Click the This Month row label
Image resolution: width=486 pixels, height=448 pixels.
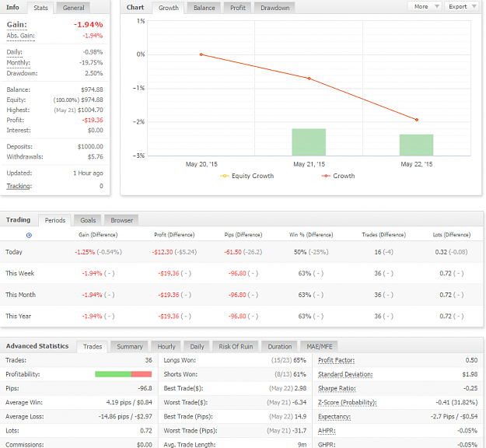pyautogui.click(x=20, y=295)
